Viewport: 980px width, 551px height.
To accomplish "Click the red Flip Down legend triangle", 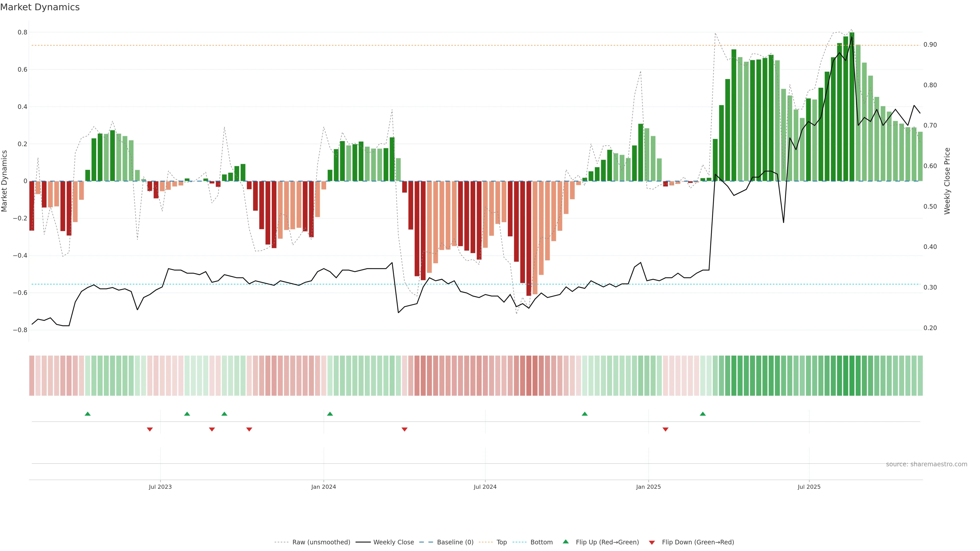I will tap(652, 543).
